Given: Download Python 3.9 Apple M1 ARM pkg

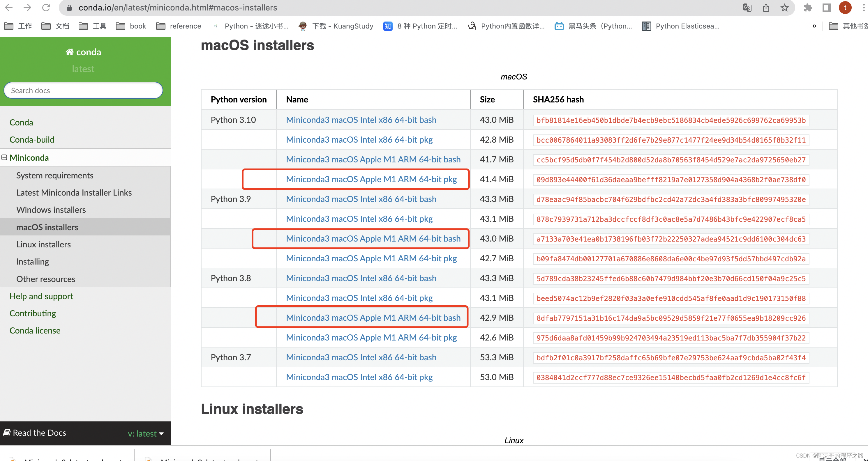Looking at the screenshot, I should pyautogui.click(x=371, y=258).
